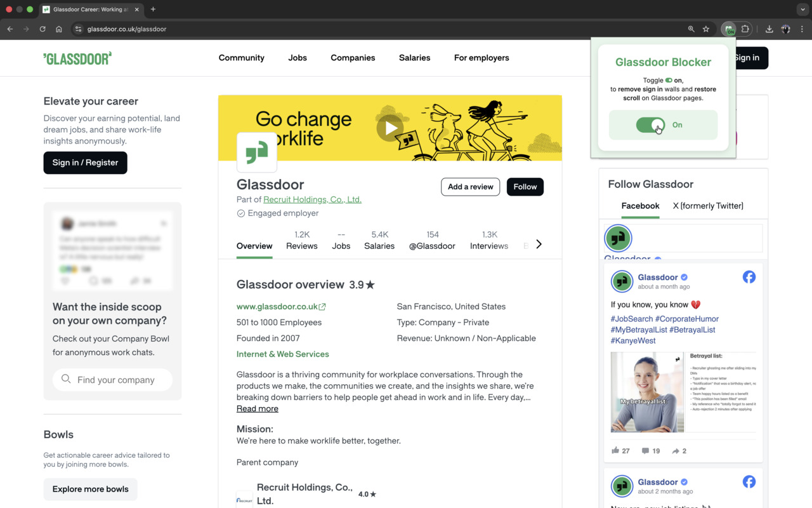The image size is (812, 508).
Task: Go back to previous page
Action: pos(10,29)
